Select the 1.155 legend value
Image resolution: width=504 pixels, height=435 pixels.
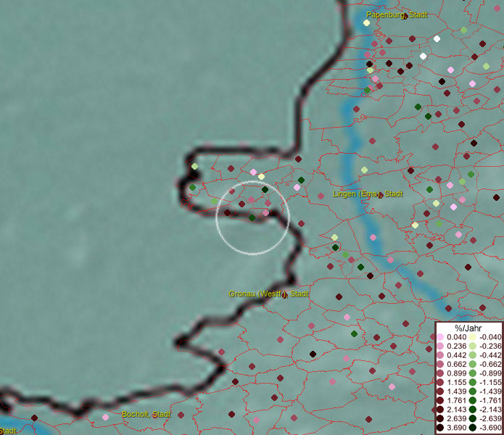[456, 382]
